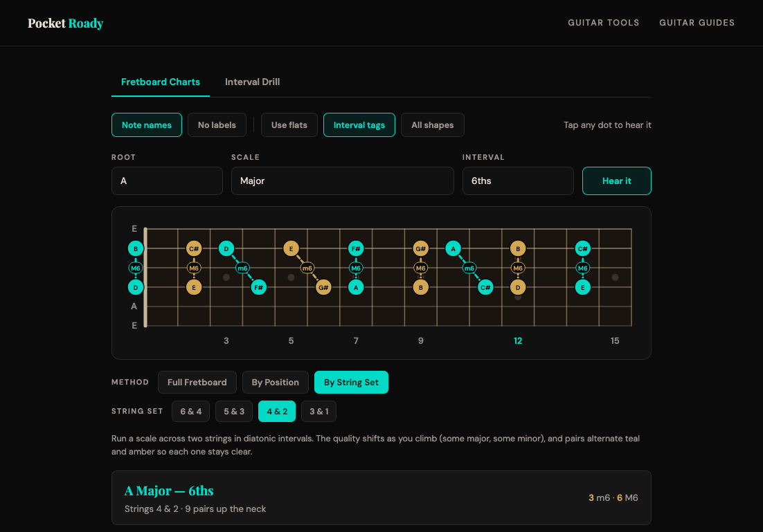The height and width of the screenshot is (532, 763).
Task: Tap the teal E dot at fret 14
Action: 582,287
